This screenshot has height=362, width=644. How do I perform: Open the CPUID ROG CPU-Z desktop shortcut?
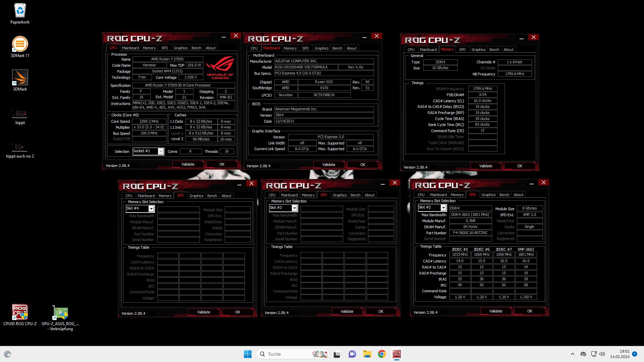pyautogui.click(x=20, y=315)
